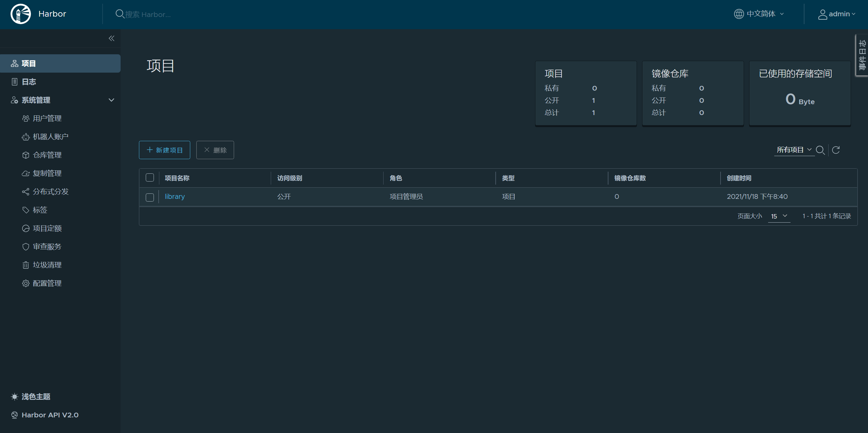Click the 镜像仓库 statistics card
Screen dimensions: 868x433
click(693, 93)
